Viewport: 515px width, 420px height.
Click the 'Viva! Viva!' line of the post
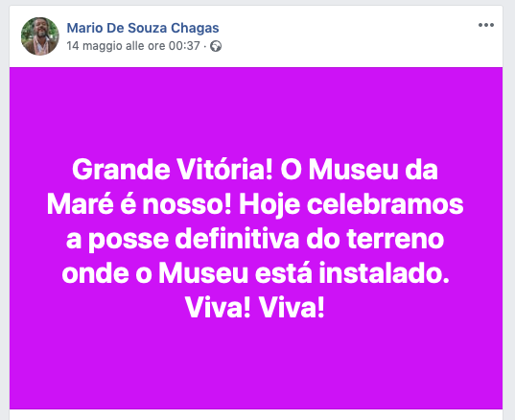click(x=255, y=308)
